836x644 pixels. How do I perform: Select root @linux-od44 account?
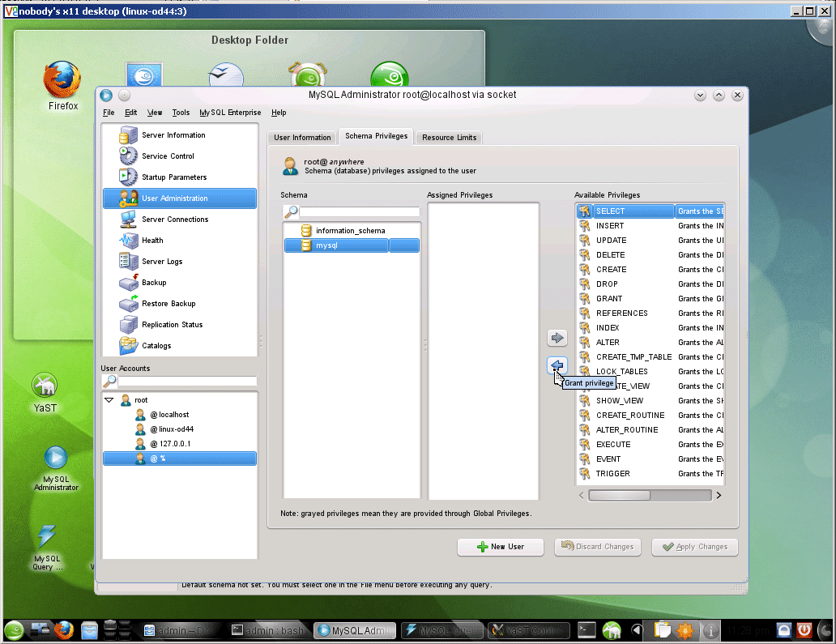click(x=180, y=429)
